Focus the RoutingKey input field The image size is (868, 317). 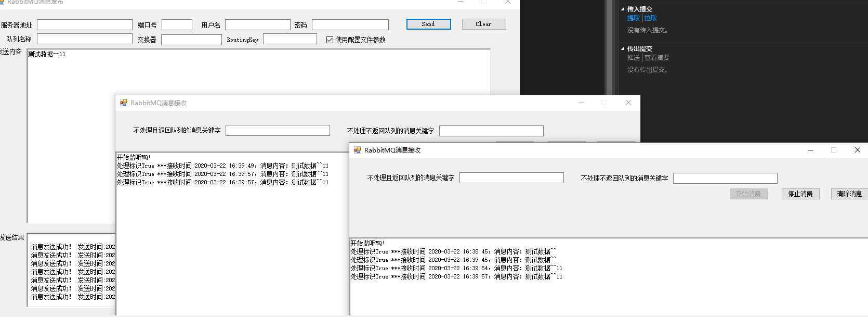(290, 39)
